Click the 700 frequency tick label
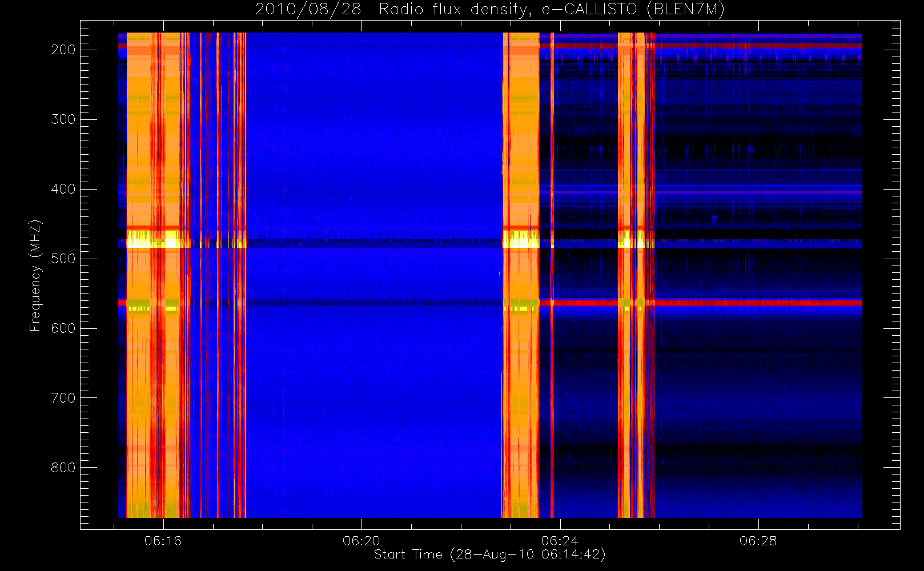924x571 pixels. coord(63,398)
